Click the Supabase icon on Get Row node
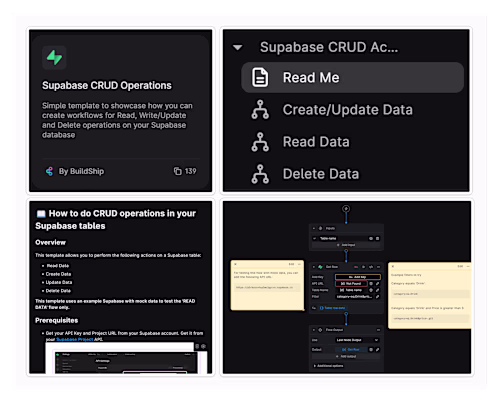Screen dimensions: 500x403 (320, 267)
